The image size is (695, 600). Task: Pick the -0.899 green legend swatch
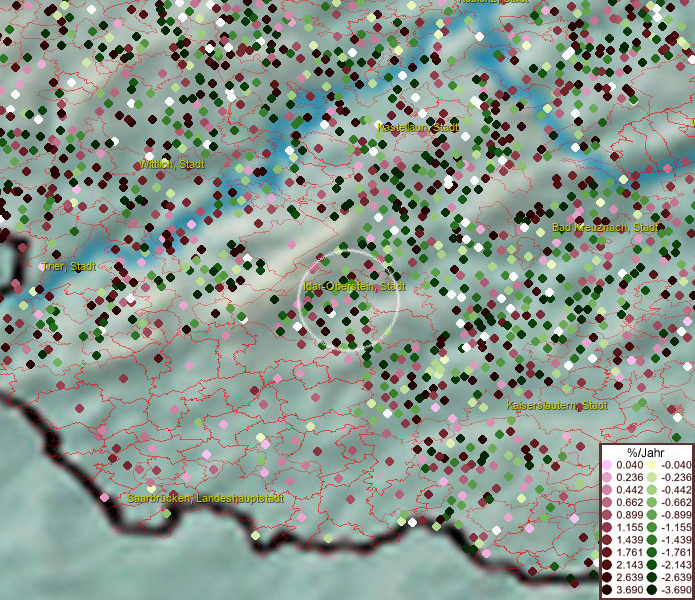click(x=652, y=515)
